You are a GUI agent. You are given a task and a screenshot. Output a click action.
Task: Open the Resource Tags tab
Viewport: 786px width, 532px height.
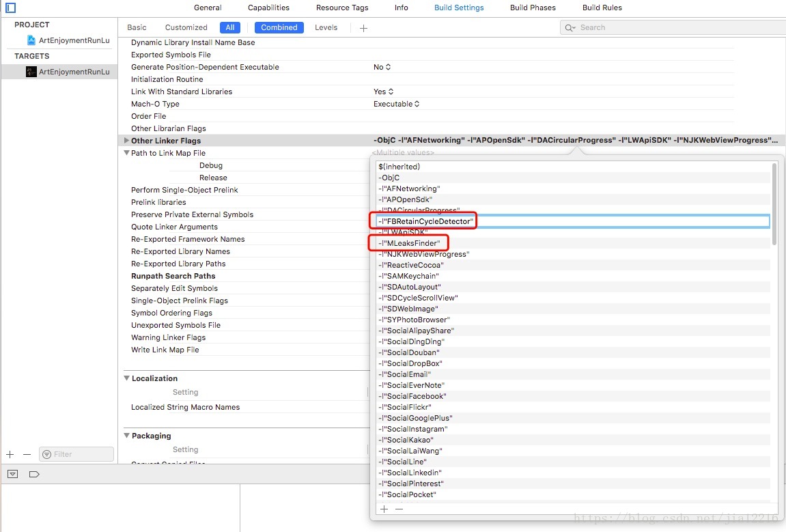pos(342,8)
